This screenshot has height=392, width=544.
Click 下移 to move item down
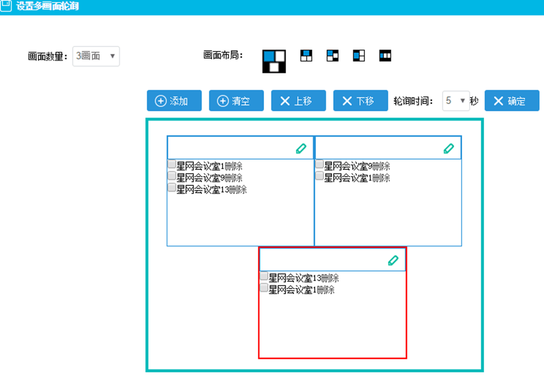pos(360,101)
